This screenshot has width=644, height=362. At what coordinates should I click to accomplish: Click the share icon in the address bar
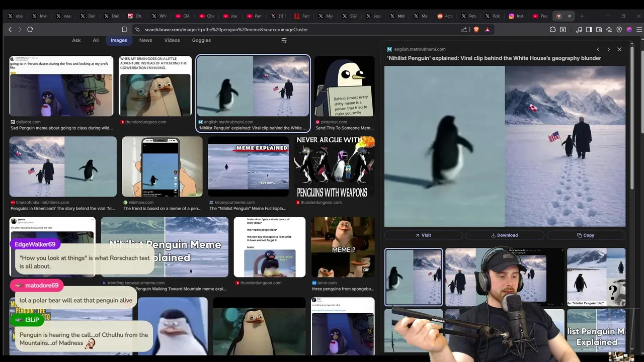[x=464, y=30]
